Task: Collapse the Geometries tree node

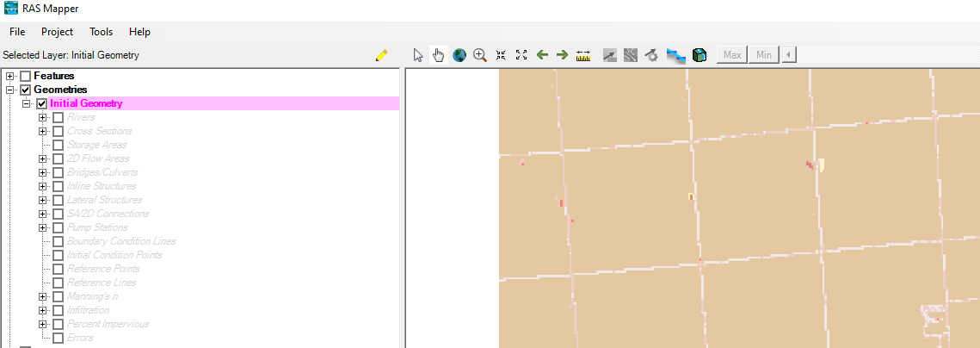Action: click(x=10, y=90)
